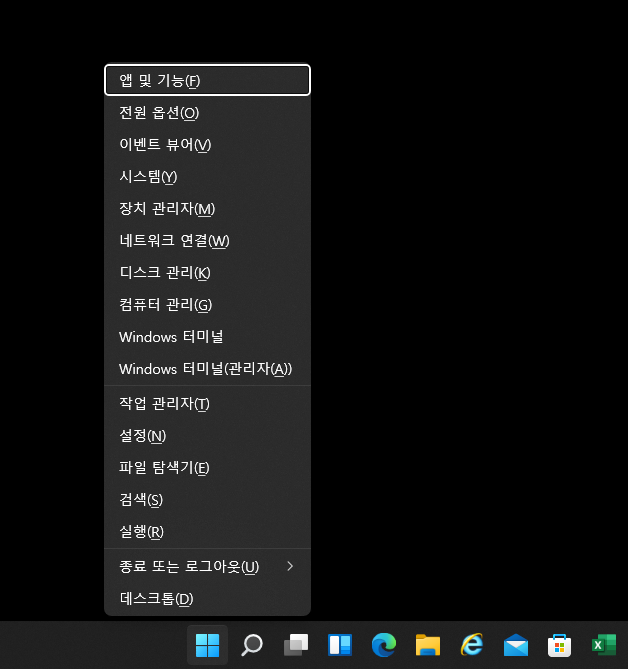Image resolution: width=628 pixels, height=669 pixels.
Task: Select 전원 옵션(O) from the menu
Action: [207, 113]
